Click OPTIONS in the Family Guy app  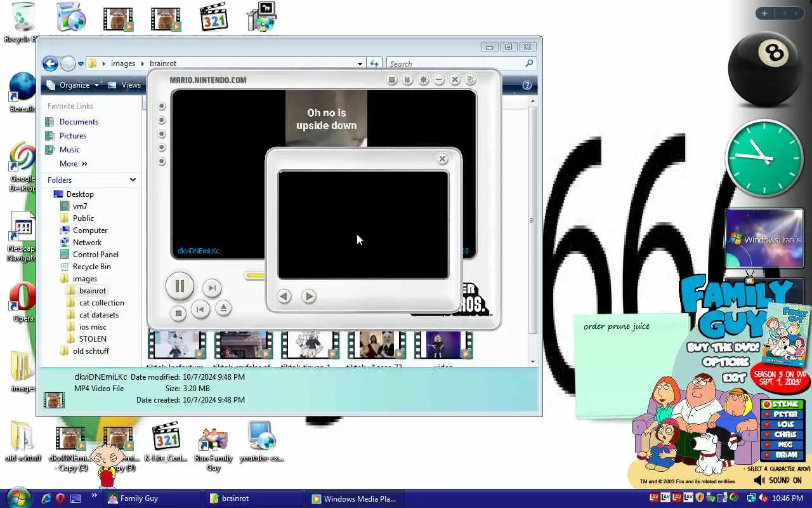[726, 363]
